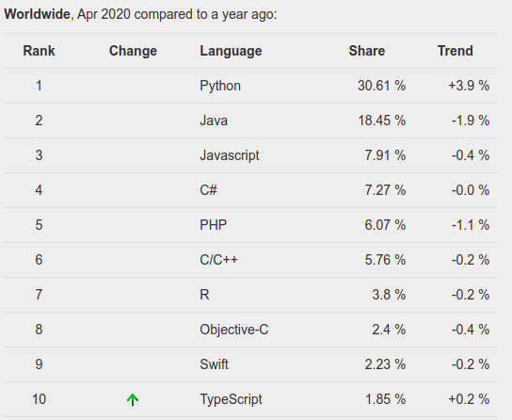Click the +3.9 % trend value
The width and height of the screenshot is (512, 420).
point(469,86)
